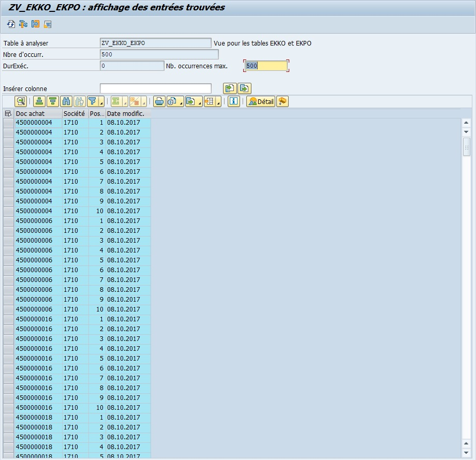Click the binoculars Find icon
The height and width of the screenshot is (460, 476).
(x=66, y=101)
